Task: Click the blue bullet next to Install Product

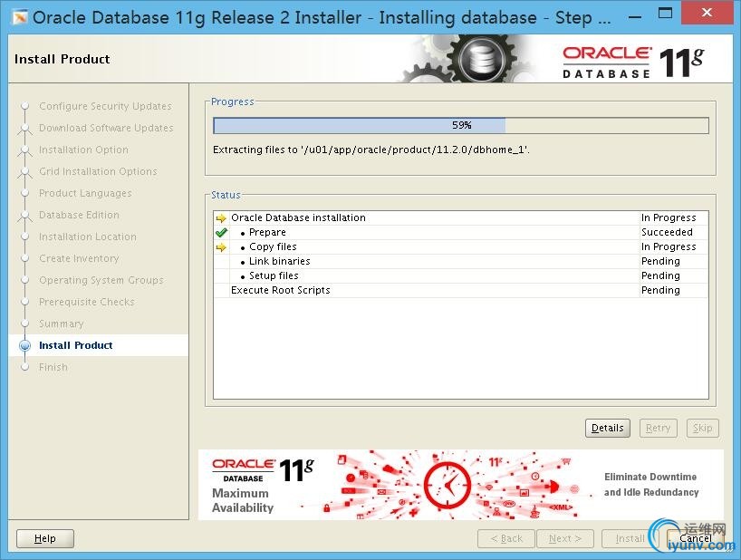Action: coord(24,345)
